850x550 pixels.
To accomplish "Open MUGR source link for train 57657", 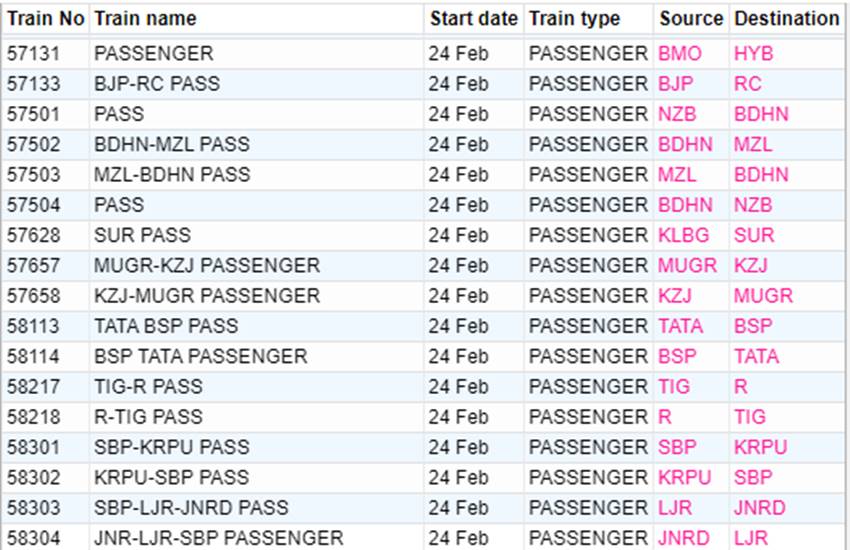I will tap(687, 266).
